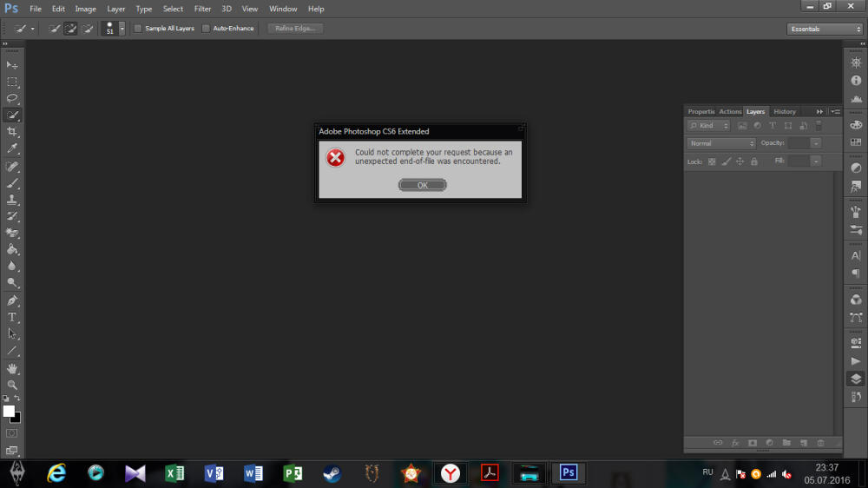Click the delete layer trash button
The width and height of the screenshot is (868, 488).
821,443
